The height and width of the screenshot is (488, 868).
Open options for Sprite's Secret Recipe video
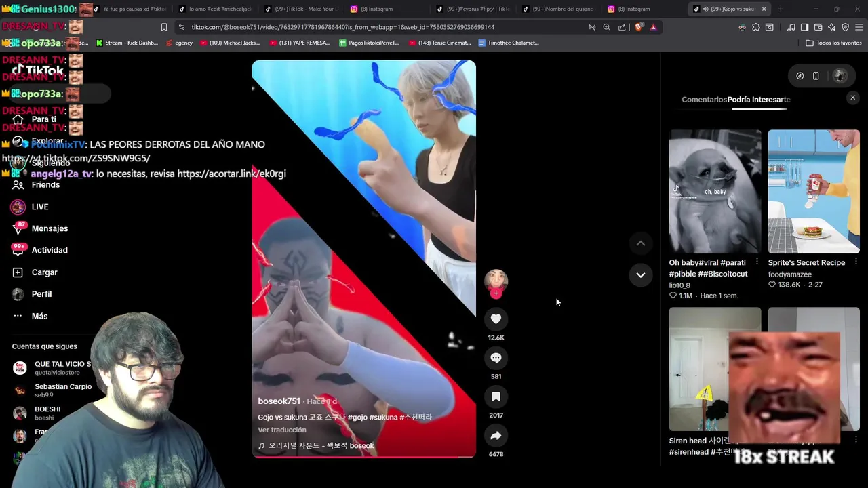(x=856, y=262)
